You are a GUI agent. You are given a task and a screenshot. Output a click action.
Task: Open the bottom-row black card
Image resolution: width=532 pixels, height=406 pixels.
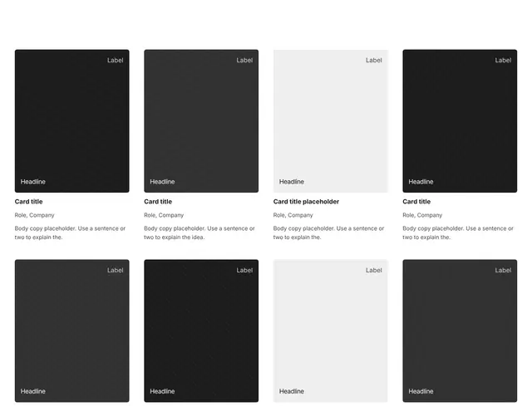tap(201, 330)
